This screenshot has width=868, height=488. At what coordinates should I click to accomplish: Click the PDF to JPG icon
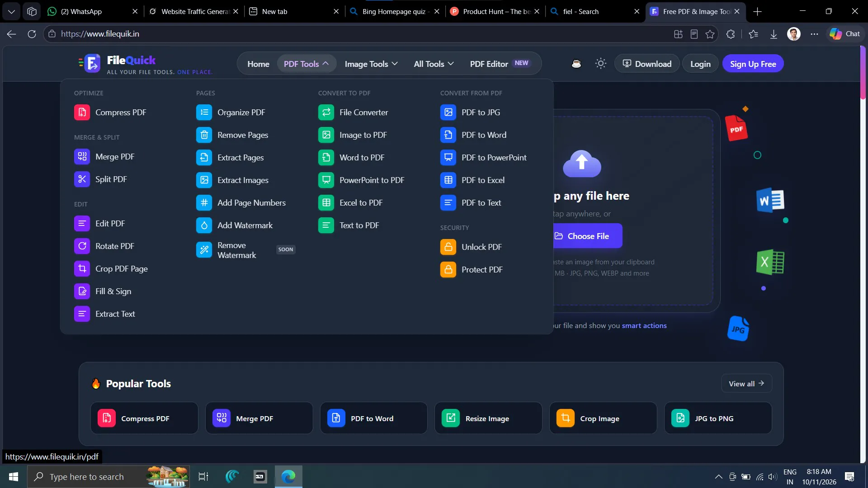click(x=448, y=113)
